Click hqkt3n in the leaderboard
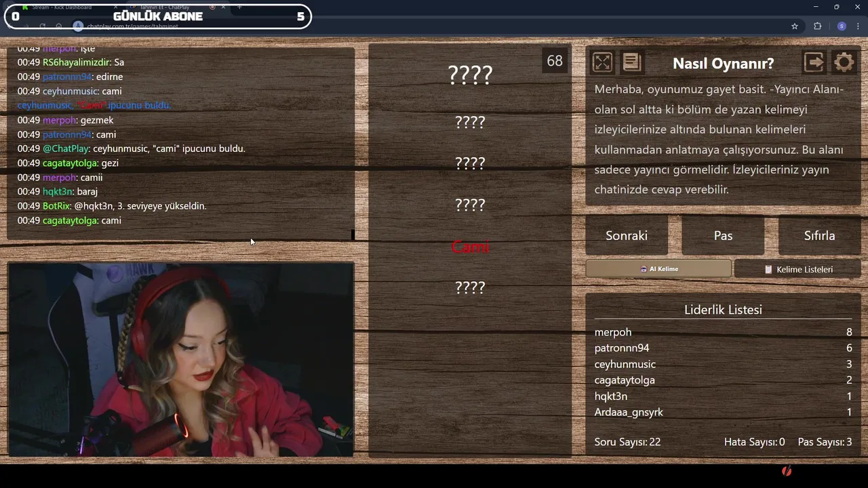Image resolution: width=868 pixels, height=488 pixels. 611,396
